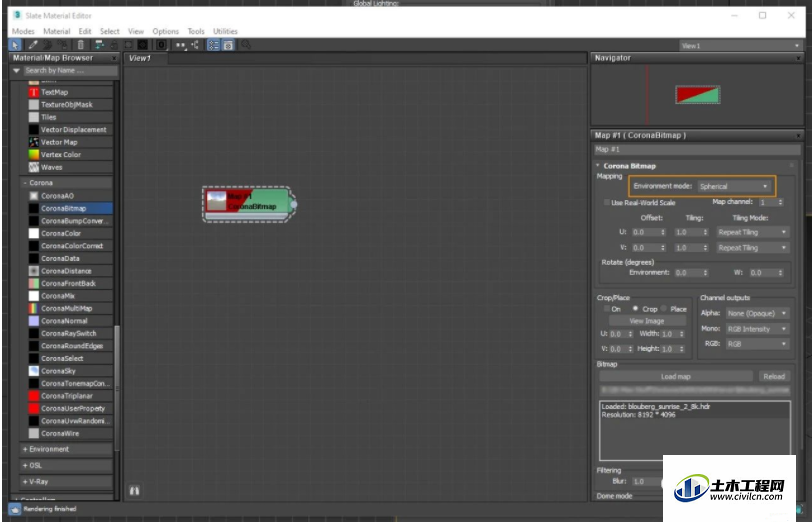Click the CoronaTriplanar red icon

pyautogui.click(x=34, y=396)
